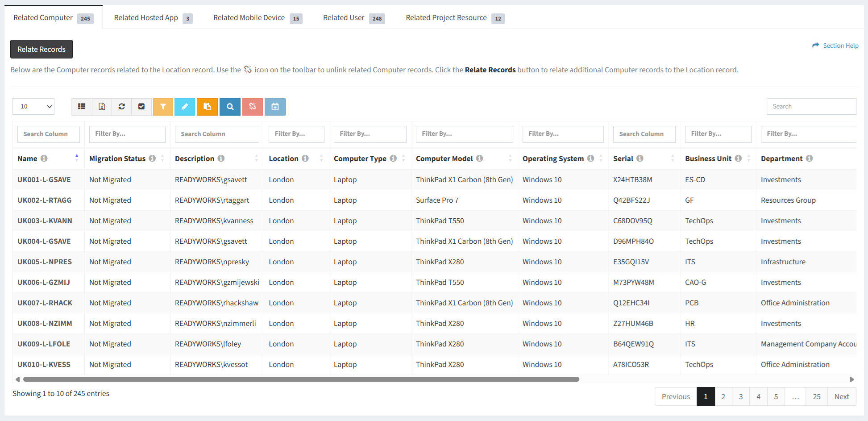Open the page size dropdown showing 10

click(33, 107)
